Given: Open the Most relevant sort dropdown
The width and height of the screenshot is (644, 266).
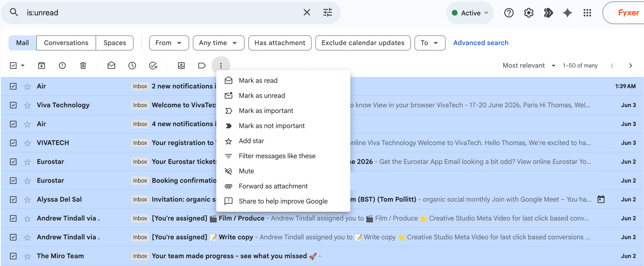Looking at the screenshot, I should 529,65.
